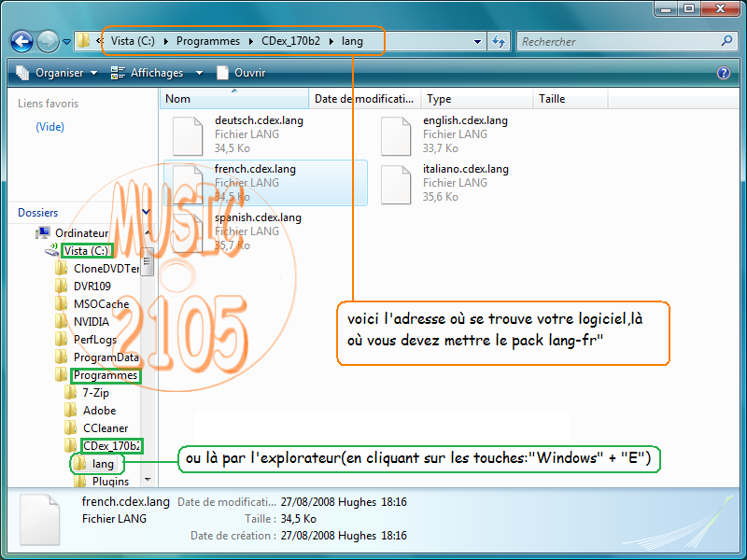Maximize the explorer window
Viewport: 747px width, 560px height.
point(689,9)
